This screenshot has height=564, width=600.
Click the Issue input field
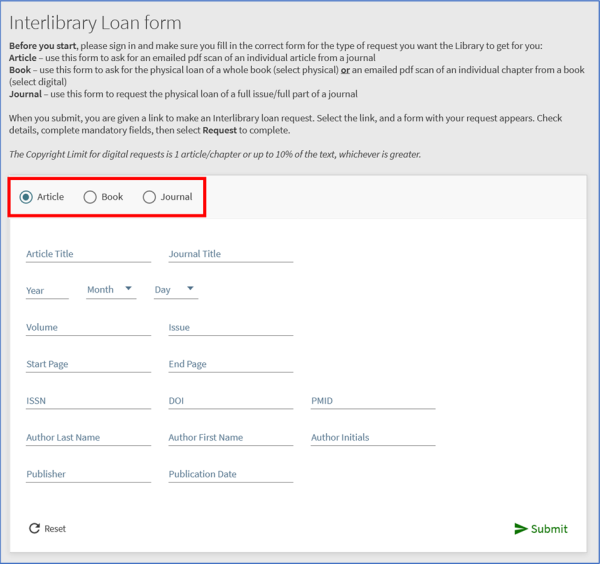point(230,328)
